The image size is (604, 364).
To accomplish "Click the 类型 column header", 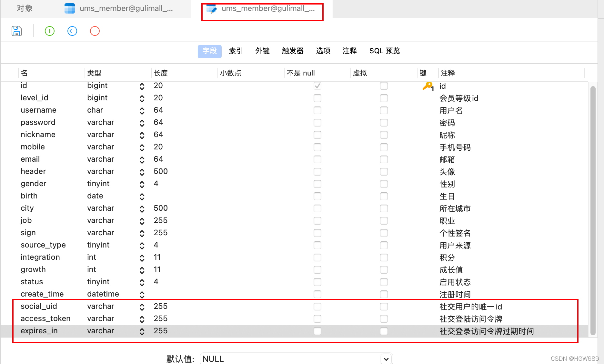I will pos(118,73).
